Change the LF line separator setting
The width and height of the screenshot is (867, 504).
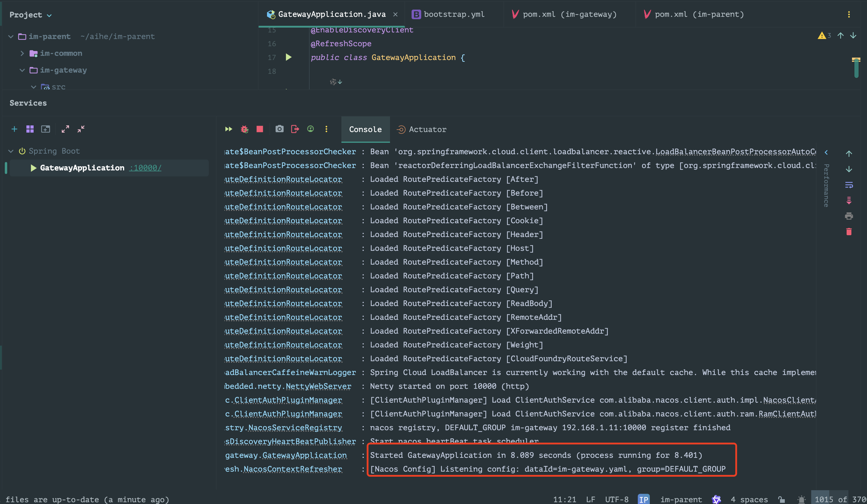(x=590, y=499)
